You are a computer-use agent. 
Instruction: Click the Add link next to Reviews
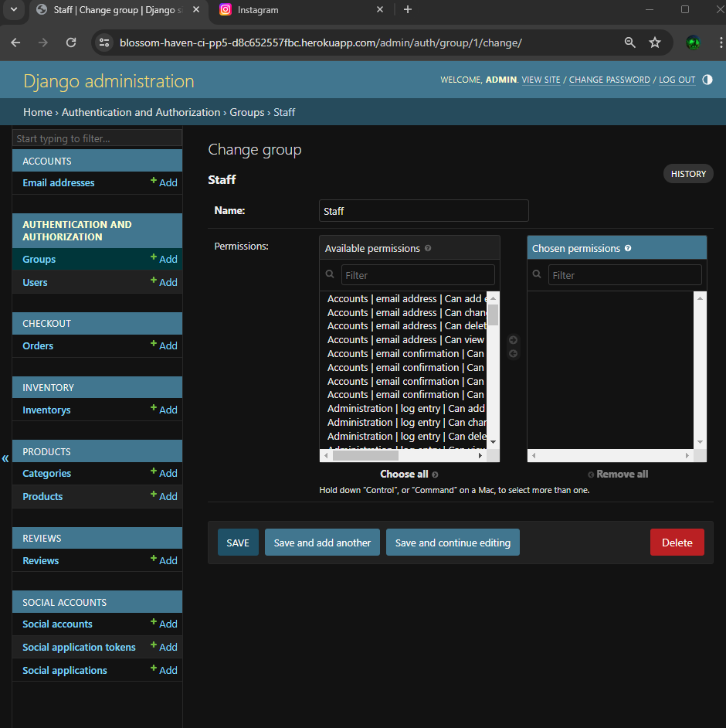click(165, 560)
